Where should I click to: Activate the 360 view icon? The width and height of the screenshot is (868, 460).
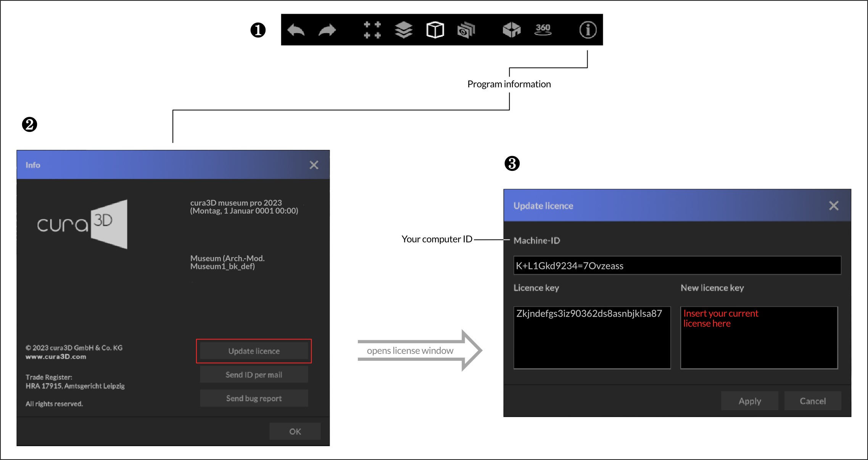point(543,30)
